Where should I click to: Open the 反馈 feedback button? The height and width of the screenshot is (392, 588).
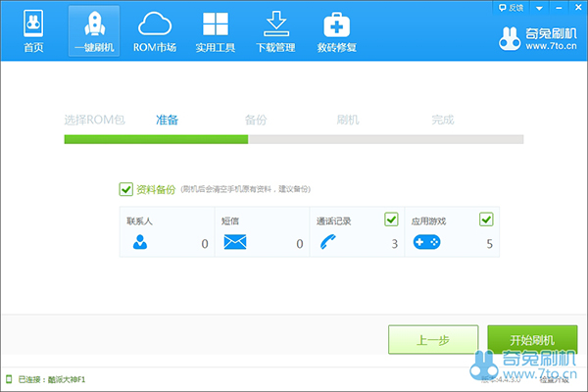click(511, 8)
